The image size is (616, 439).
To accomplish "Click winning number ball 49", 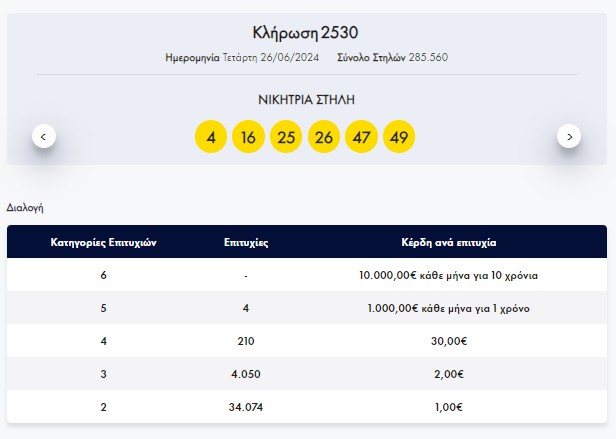I will click(399, 137).
